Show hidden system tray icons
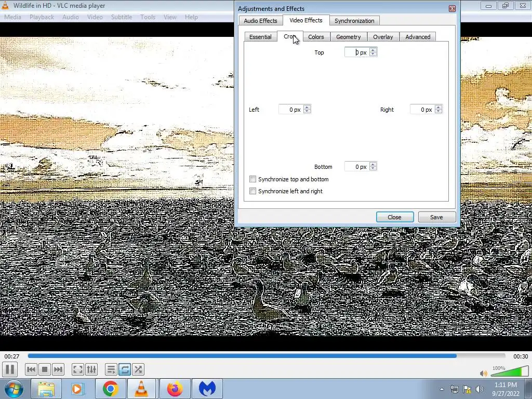 (x=442, y=389)
